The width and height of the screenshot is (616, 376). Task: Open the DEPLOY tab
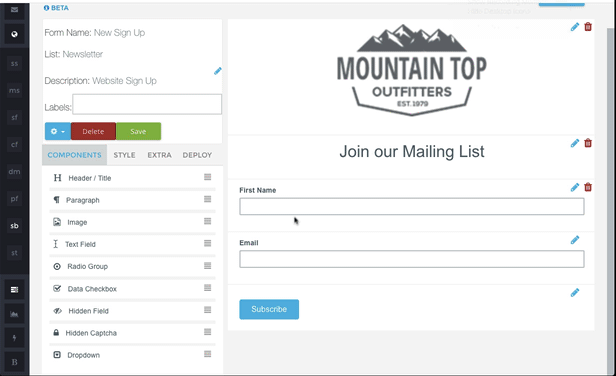(197, 155)
